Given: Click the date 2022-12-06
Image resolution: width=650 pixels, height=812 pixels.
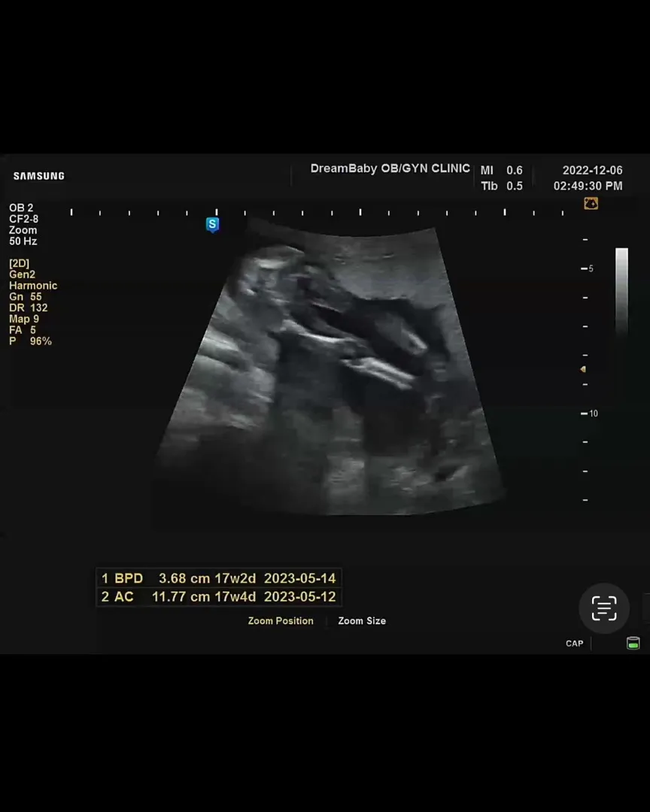Looking at the screenshot, I should point(593,171).
